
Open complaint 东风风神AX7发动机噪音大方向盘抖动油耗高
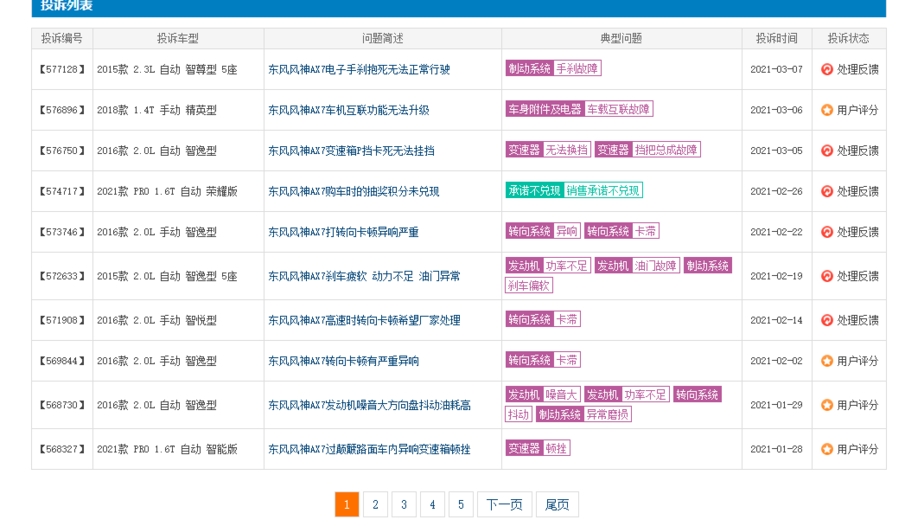pos(369,405)
